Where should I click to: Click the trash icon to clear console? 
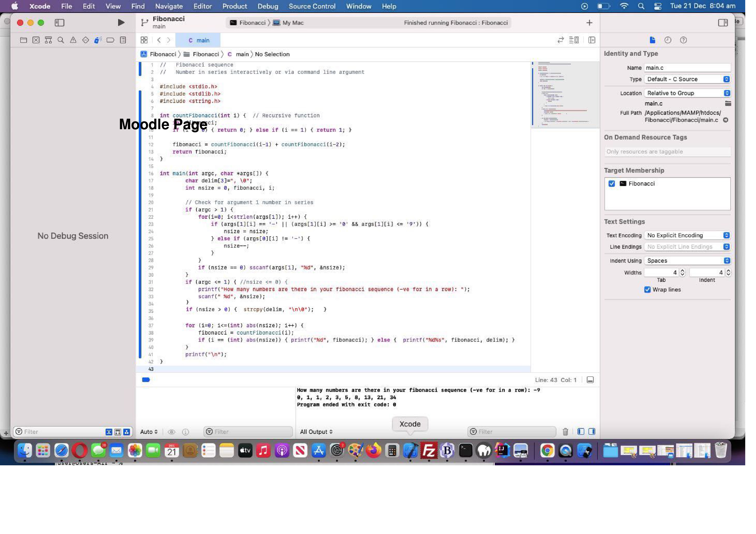565,432
